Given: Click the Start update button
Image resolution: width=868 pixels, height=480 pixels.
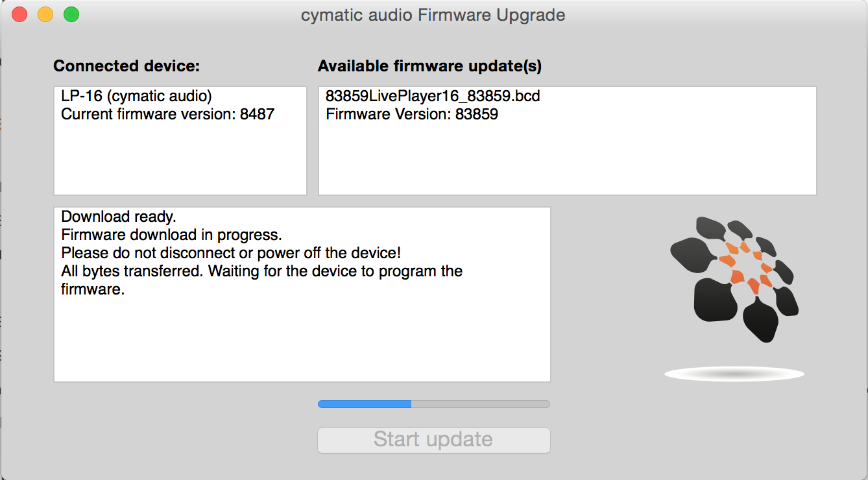Looking at the screenshot, I should tap(433, 440).
